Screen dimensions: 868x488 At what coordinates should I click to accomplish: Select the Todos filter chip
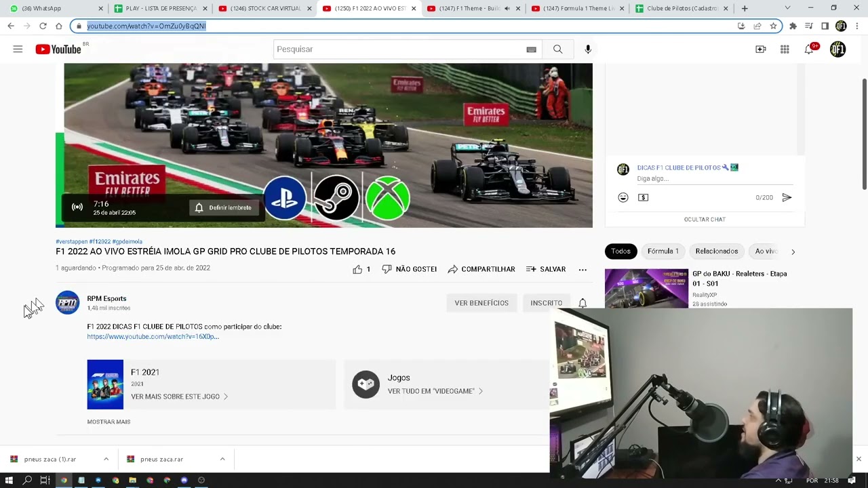coord(620,251)
